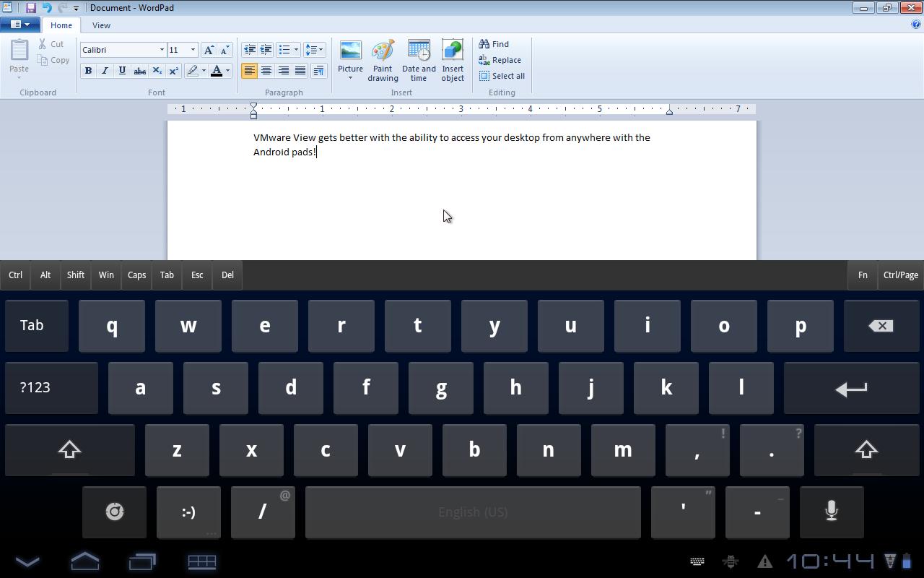This screenshot has height=578, width=924.
Task: Click the Increase indent icon
Action: [x=266, y=50]
